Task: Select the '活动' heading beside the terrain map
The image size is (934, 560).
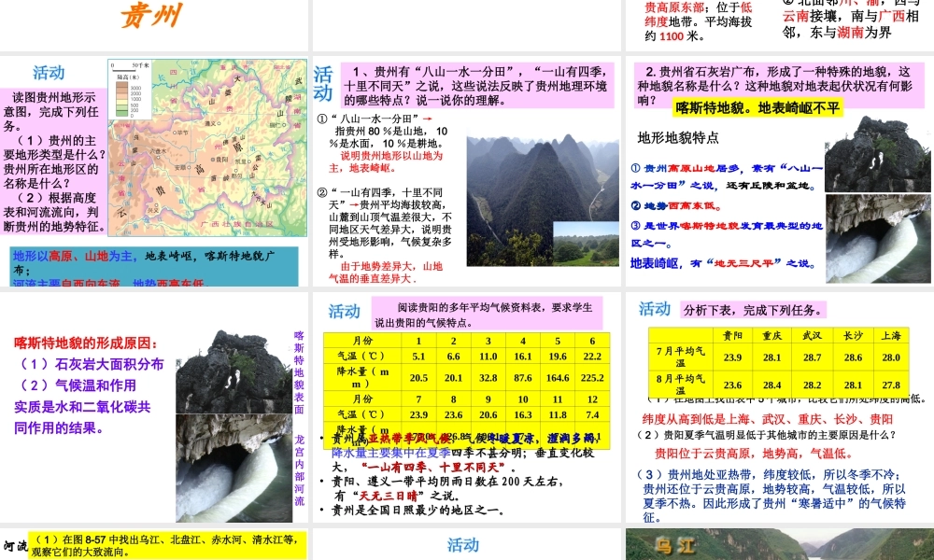Action: [49, 73]
